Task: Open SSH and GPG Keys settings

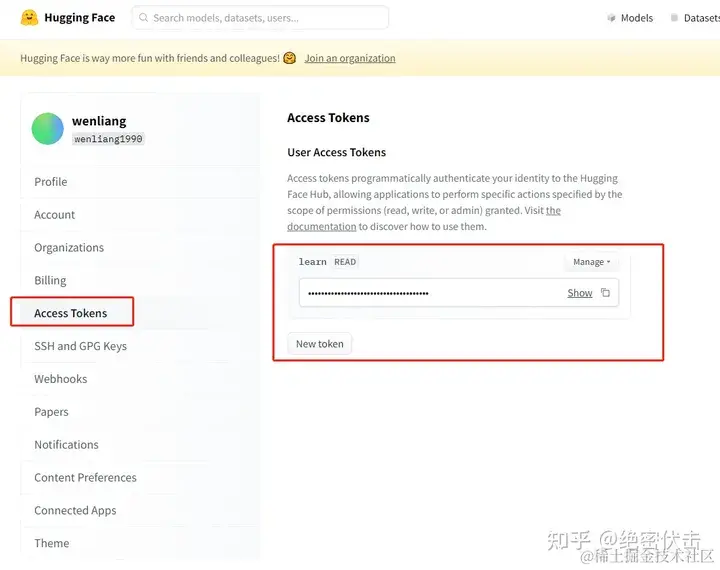Action: click(x=80, y=346)
